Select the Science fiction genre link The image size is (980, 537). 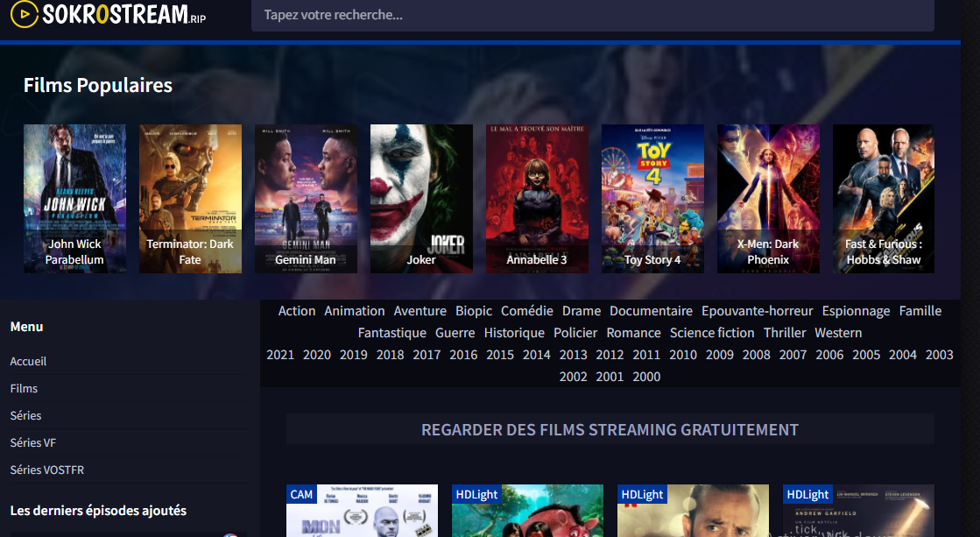click(x=712, y=333)
